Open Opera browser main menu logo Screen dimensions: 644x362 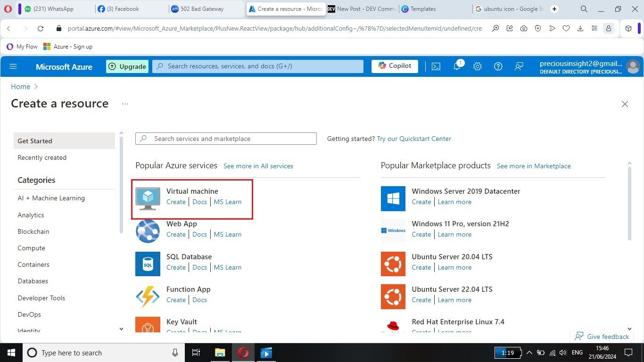point(8,9)
